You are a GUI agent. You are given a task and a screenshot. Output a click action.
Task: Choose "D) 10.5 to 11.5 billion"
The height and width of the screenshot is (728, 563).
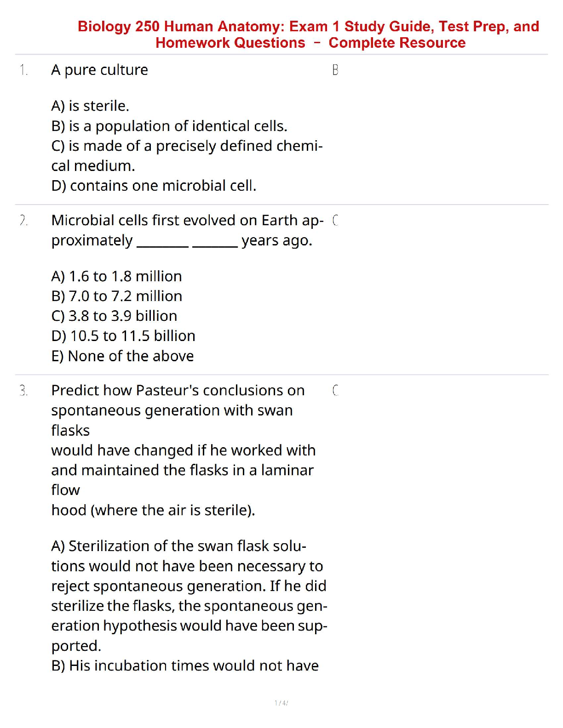click(x=123, y=336)
